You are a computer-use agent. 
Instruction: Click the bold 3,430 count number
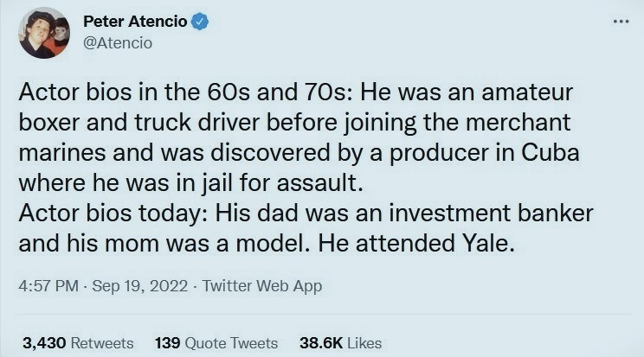click(44, 343)
